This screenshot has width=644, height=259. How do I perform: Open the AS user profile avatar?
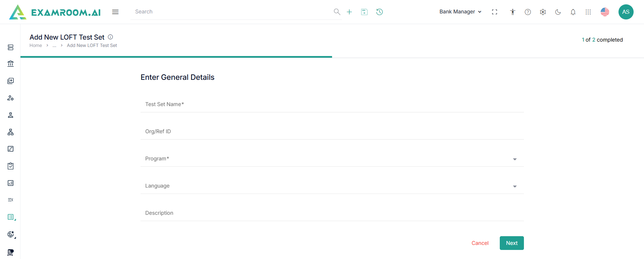[x=626, y=12]
